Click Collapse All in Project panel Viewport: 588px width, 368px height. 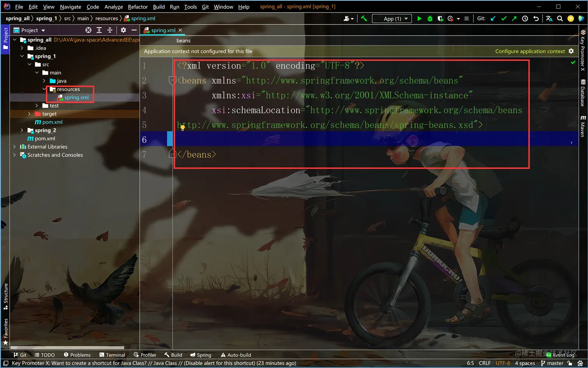coord(110,30)
